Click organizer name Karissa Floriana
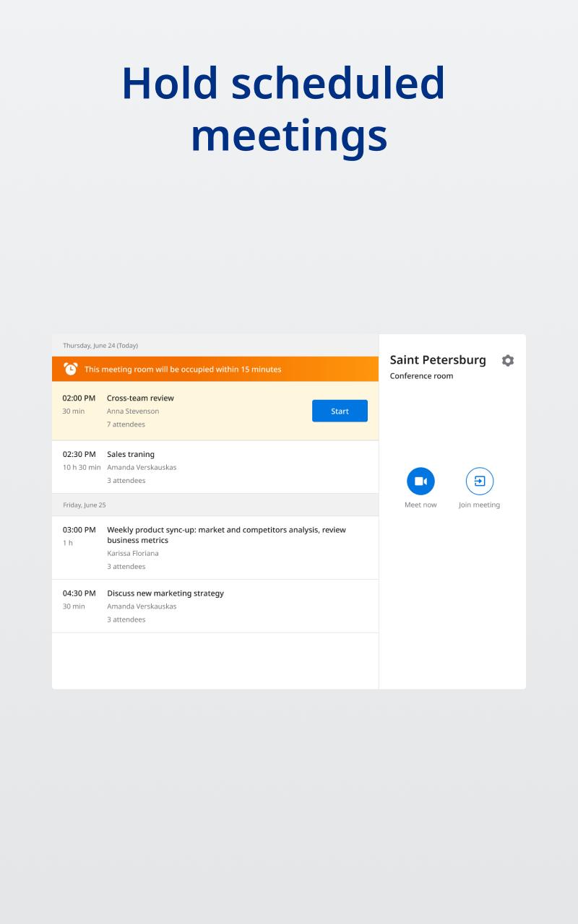The width and height of the screenshot is (578, 924). [133, 554]
